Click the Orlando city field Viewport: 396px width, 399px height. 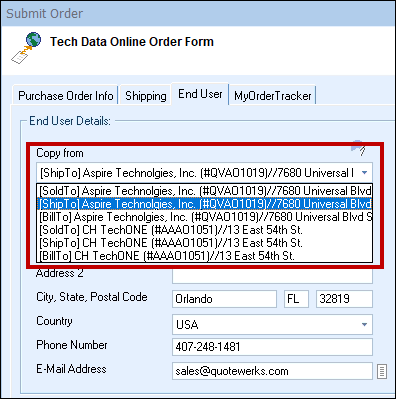224,299
